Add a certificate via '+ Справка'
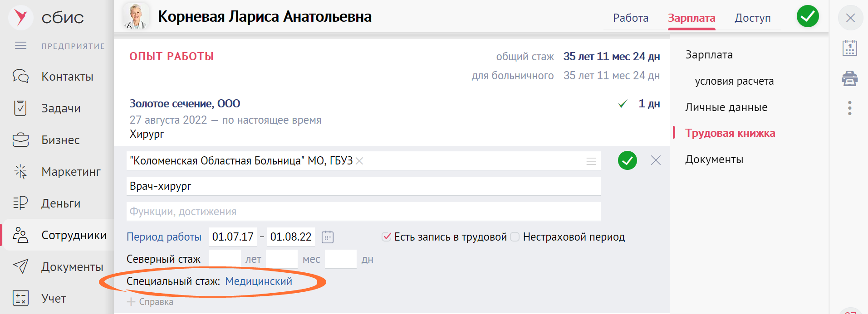 pos(150,302)
